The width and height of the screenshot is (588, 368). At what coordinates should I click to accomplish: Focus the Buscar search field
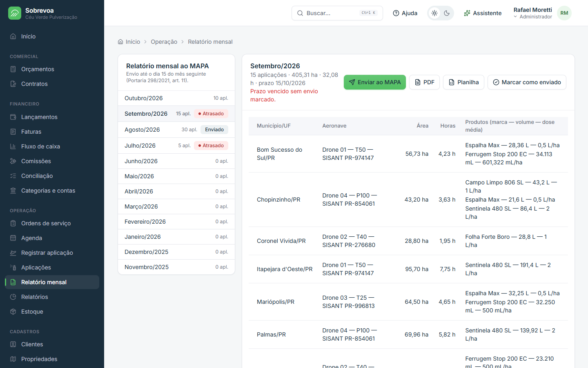tap(337, 13)
